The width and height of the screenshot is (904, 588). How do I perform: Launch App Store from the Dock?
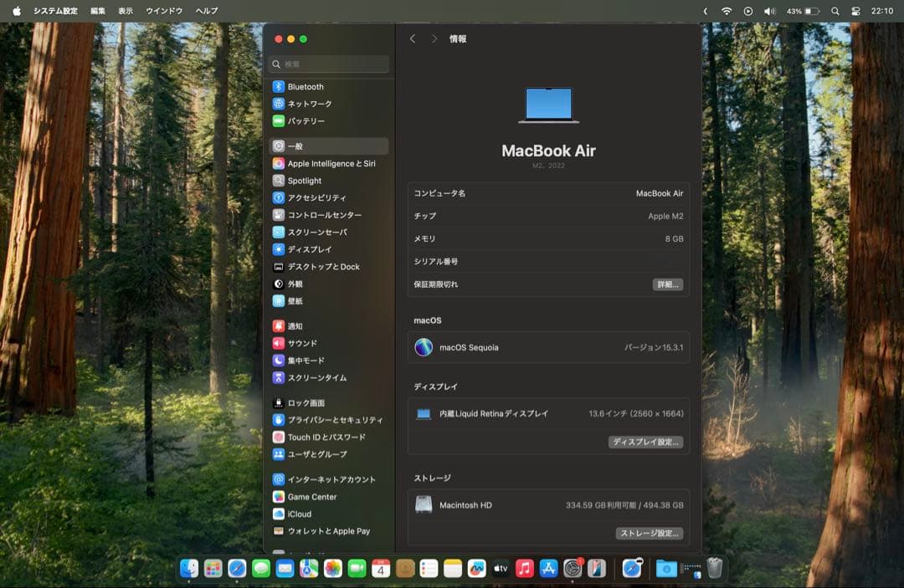pyautogui.click(x=549, y=569)
